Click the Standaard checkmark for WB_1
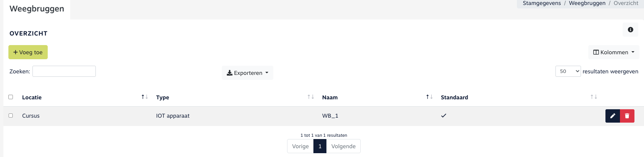Image resolution: width=644 pixels, height=157 pixels. coord(444,116)
